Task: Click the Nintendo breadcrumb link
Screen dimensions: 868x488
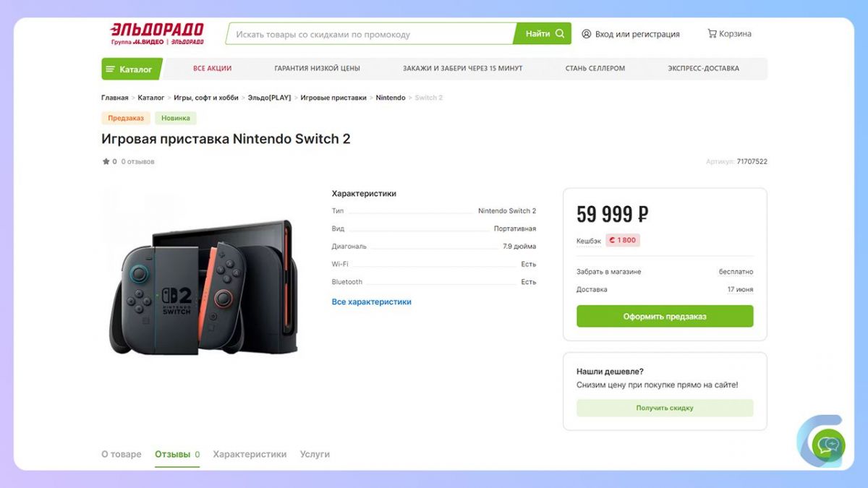Action: pyautogui.click(x=391, y=98)
